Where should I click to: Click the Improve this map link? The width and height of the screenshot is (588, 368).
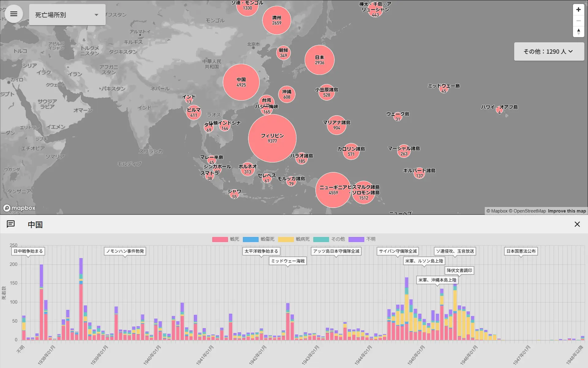click(x=567, y=211)
